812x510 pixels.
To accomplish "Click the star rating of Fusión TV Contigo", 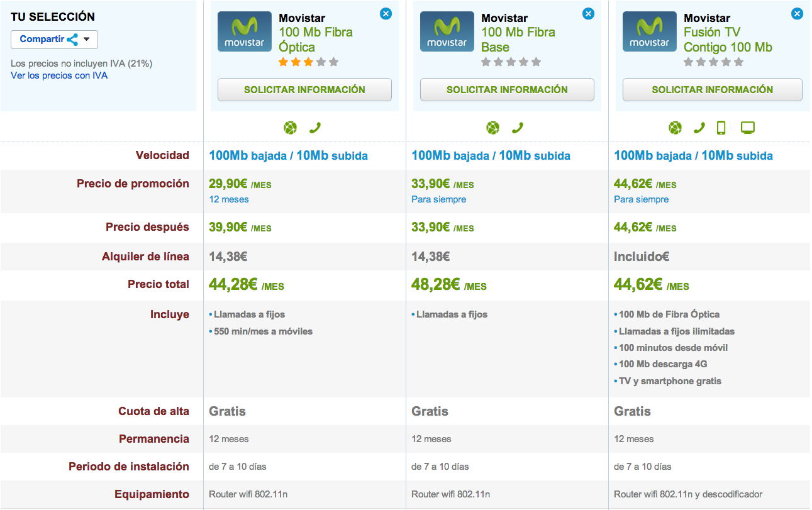I will [713, 62].
